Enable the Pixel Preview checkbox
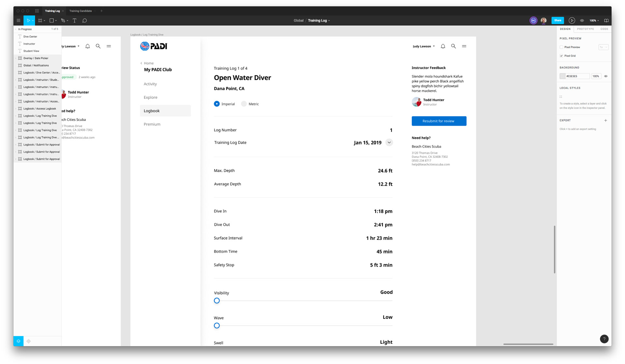Viewport: 625px width, 364px height. click(x=562, y=47)
